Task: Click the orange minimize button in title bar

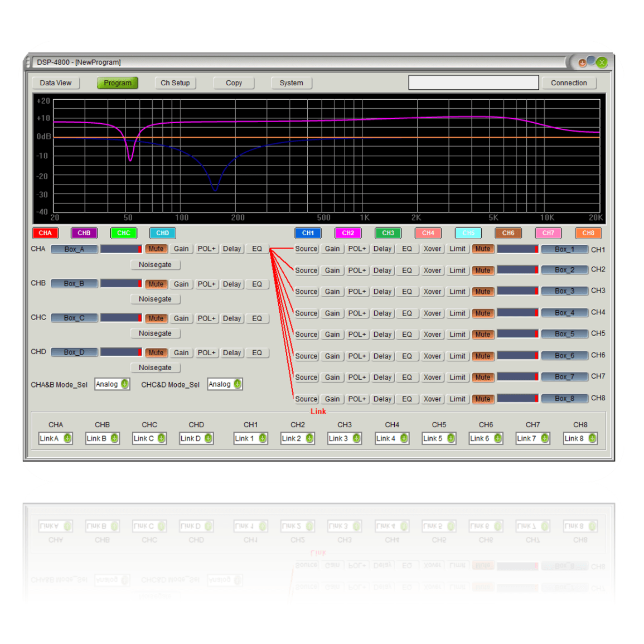Action: (x=582, y=63)
